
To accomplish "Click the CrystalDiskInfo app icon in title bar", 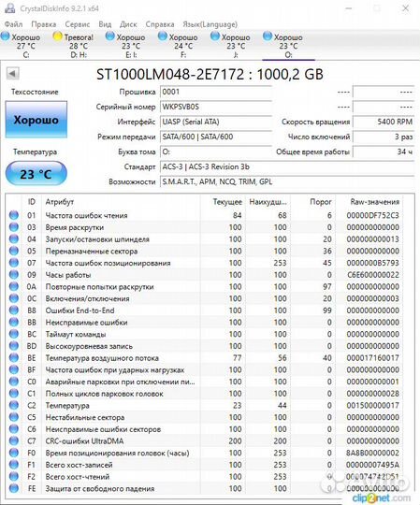I will pos(9,8).
